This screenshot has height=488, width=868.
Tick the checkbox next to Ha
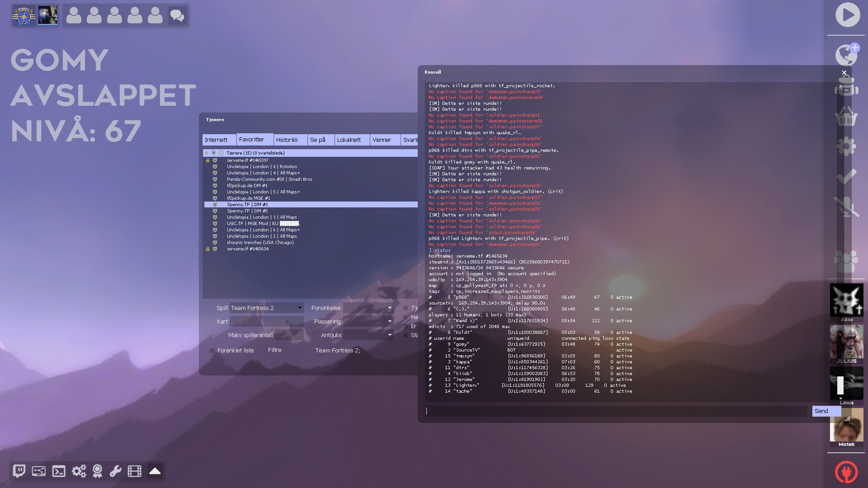406,317
